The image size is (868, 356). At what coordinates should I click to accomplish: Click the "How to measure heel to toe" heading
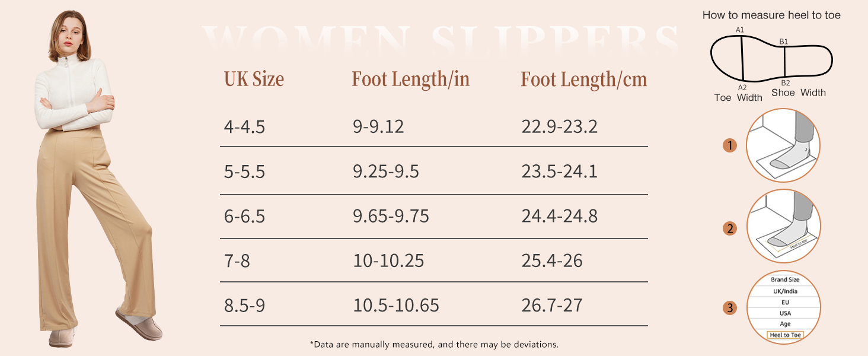click(x=771, y=15)
